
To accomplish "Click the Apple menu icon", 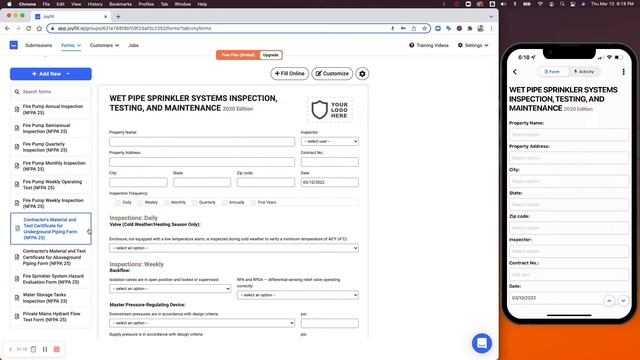I will (x=9, y=4).
